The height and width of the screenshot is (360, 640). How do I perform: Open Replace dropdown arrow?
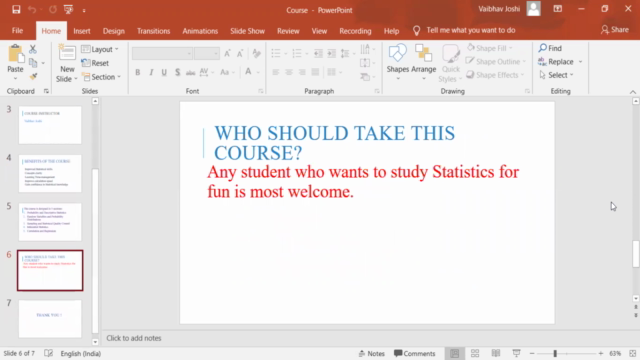tap(580, 62)
